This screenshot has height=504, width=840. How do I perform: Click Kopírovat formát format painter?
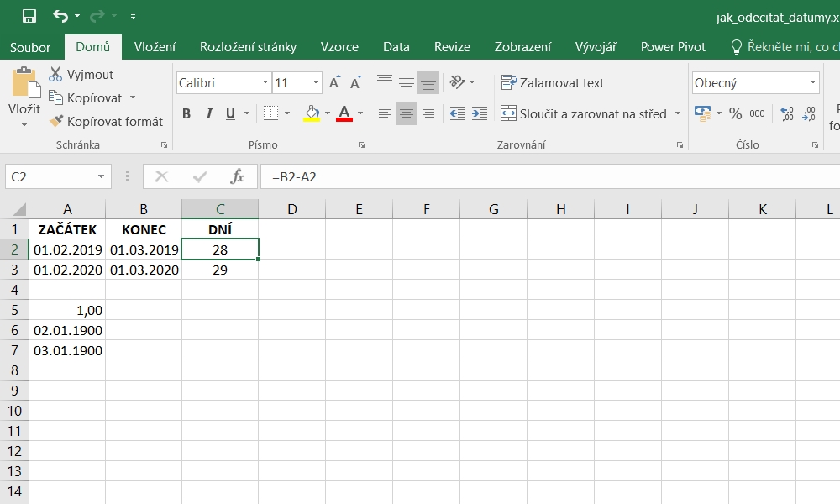pyautogui.click(x=106, y=122)
